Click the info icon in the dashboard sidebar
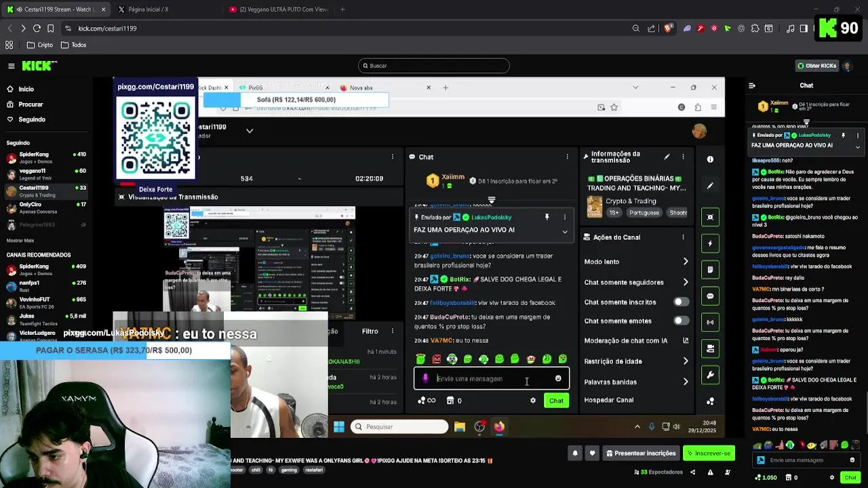Viewport: 868px width, 488px height. tap(710, 159)
